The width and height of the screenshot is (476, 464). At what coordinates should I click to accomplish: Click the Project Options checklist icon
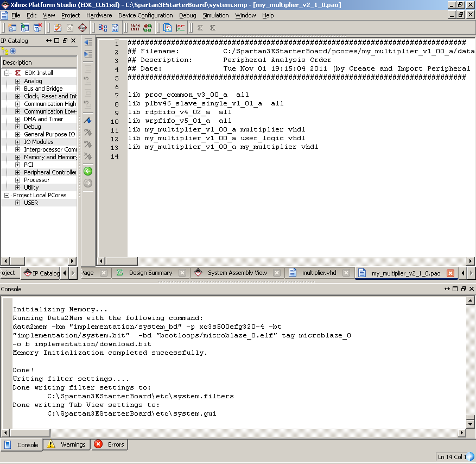coord(58,28)
